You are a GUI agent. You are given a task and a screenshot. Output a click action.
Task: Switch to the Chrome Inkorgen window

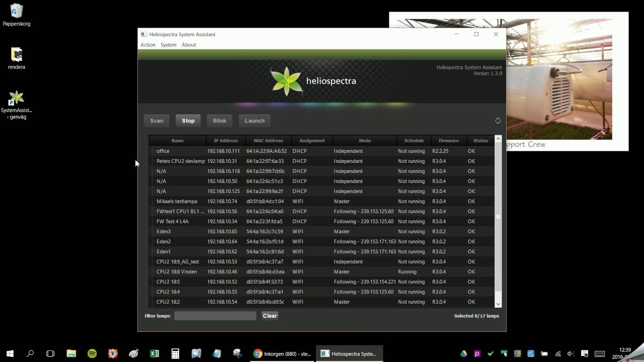282,353
